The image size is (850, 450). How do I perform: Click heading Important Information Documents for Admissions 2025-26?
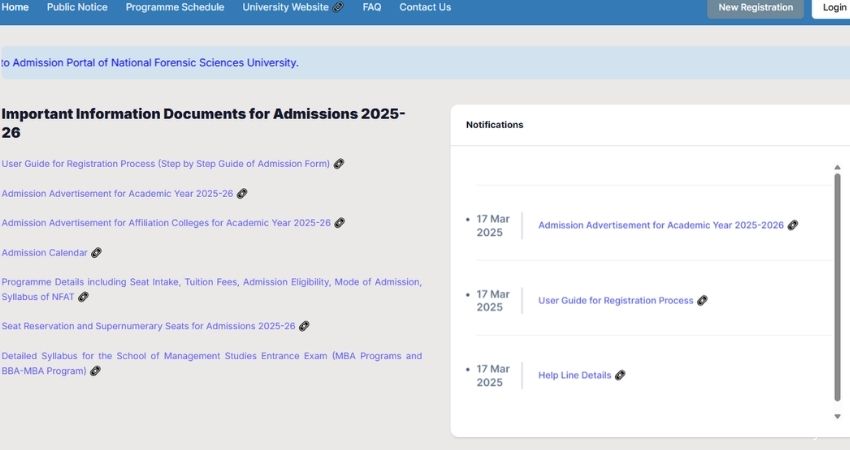coord(203,123)
